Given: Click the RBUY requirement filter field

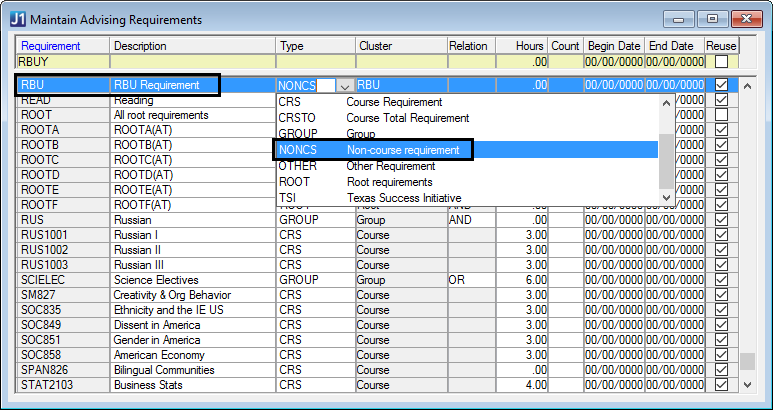Looking at the screenshot, I should tap(62, 62).
